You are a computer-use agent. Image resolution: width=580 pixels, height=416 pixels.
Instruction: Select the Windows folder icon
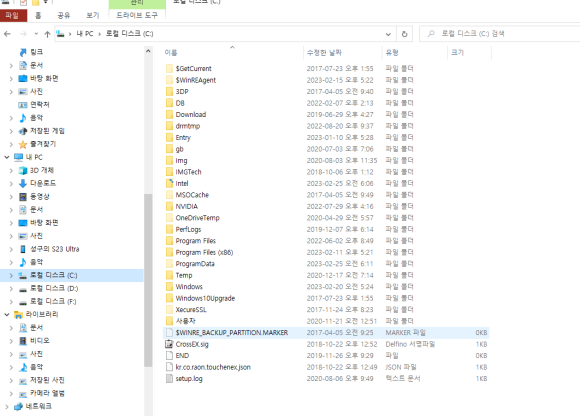169,287
